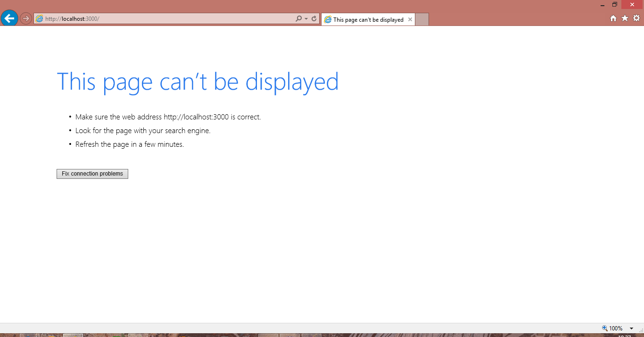Open Favorites using the star icon

click(x=625, y=18)
